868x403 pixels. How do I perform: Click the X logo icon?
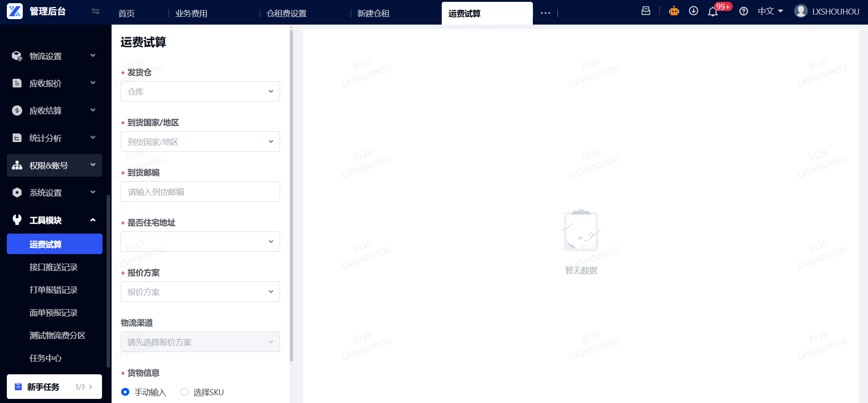[15, 11]
